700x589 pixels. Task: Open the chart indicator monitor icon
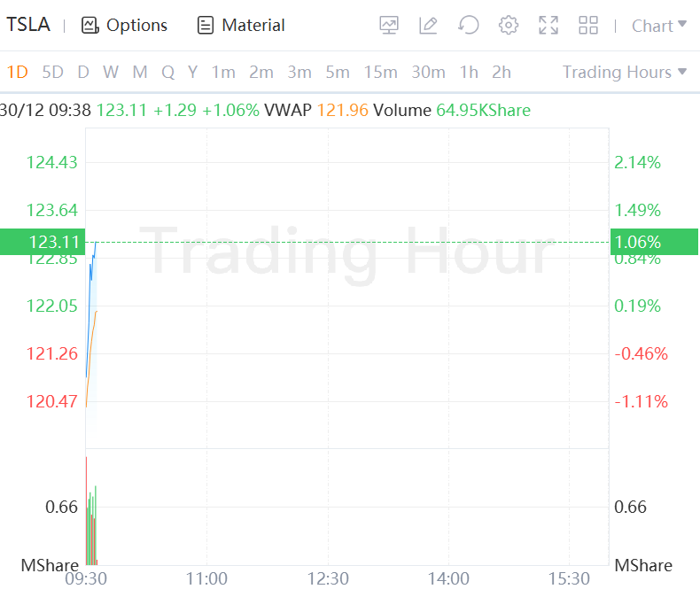click(x=389, y=26)
